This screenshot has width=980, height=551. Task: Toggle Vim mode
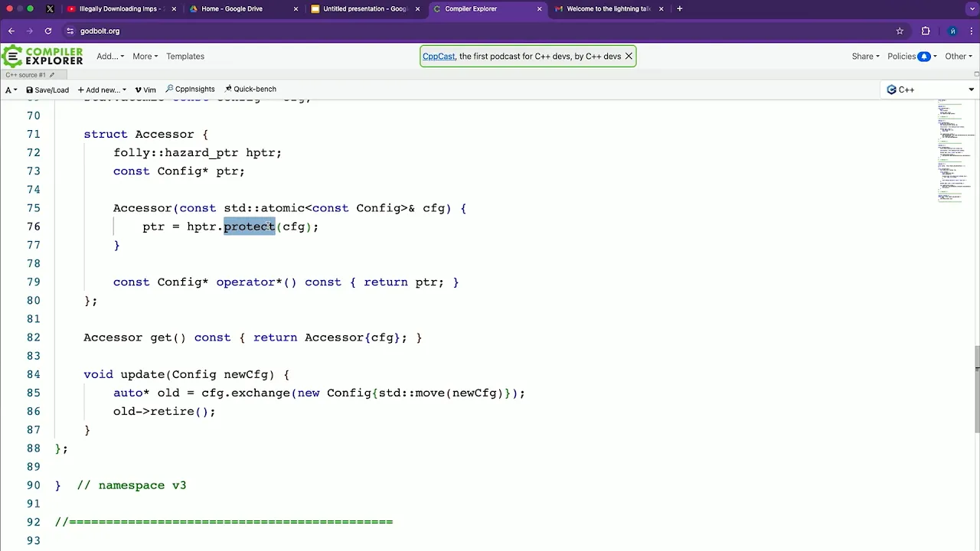pyautogui.click(x=145, y=90)
